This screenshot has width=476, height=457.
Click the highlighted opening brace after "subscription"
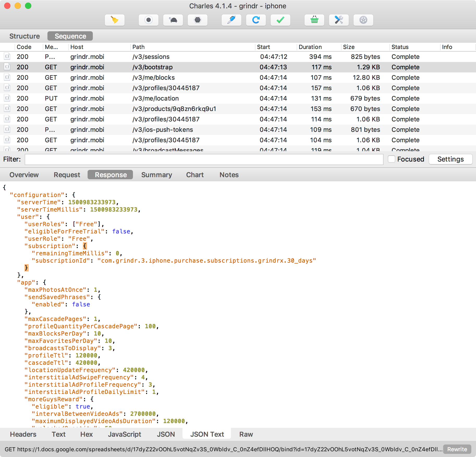pos(85,246)
